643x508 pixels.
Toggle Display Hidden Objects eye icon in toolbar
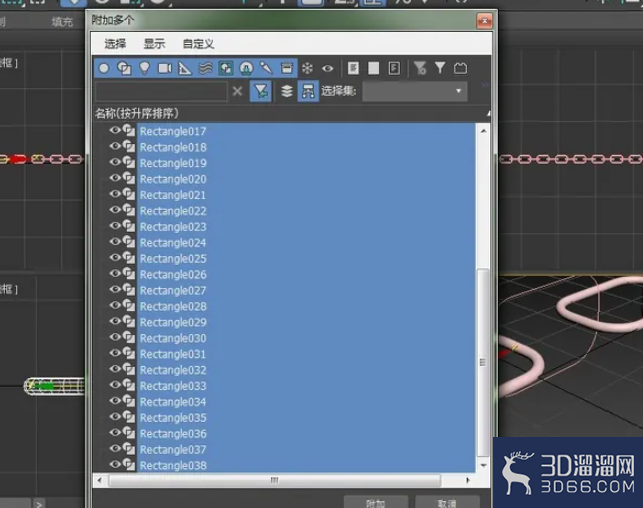tap(328, 68)
